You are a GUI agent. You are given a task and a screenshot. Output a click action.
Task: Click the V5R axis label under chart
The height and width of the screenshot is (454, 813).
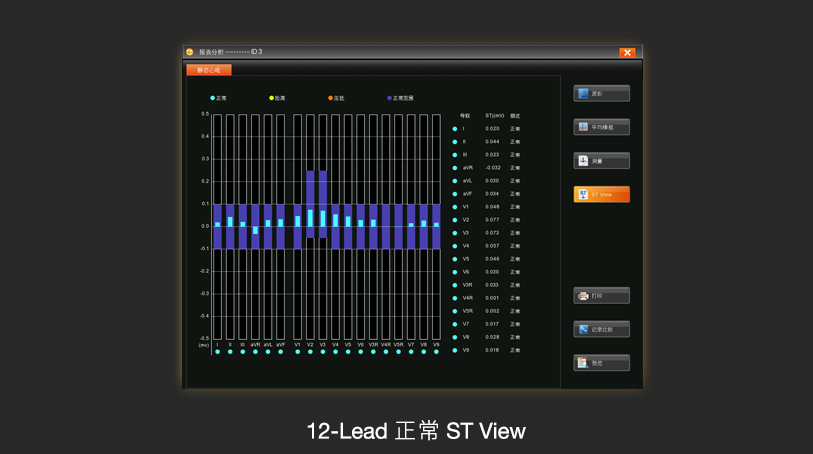pyautogui.click(x=398, y=345)
